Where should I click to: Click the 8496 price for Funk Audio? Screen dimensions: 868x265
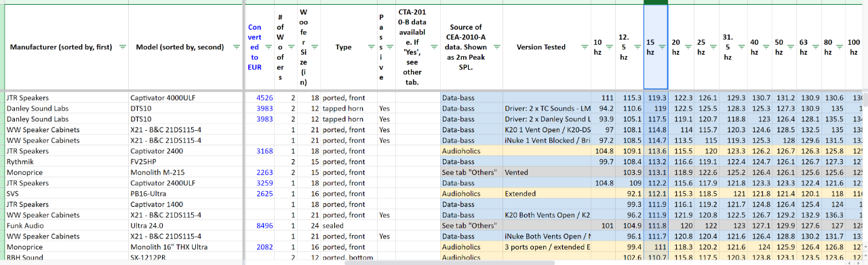click(x=264, y=225)
